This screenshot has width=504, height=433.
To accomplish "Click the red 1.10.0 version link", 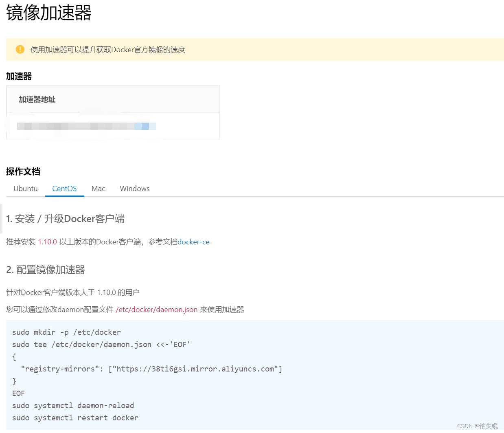I will pos(47,242).
